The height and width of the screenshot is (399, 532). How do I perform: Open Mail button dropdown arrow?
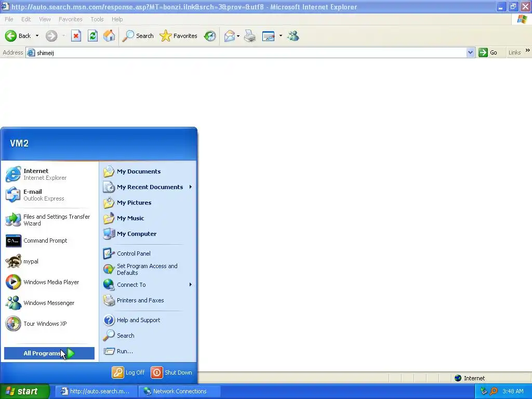(x=238, y=36)
